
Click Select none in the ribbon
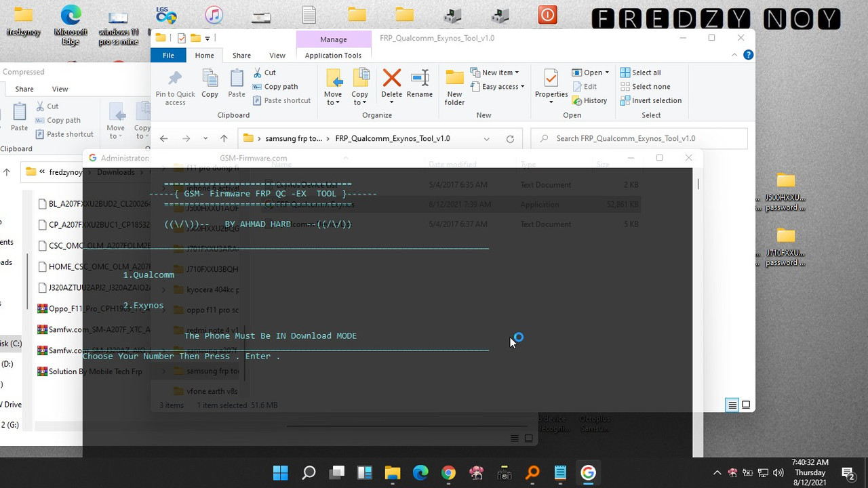coord(645,87)
